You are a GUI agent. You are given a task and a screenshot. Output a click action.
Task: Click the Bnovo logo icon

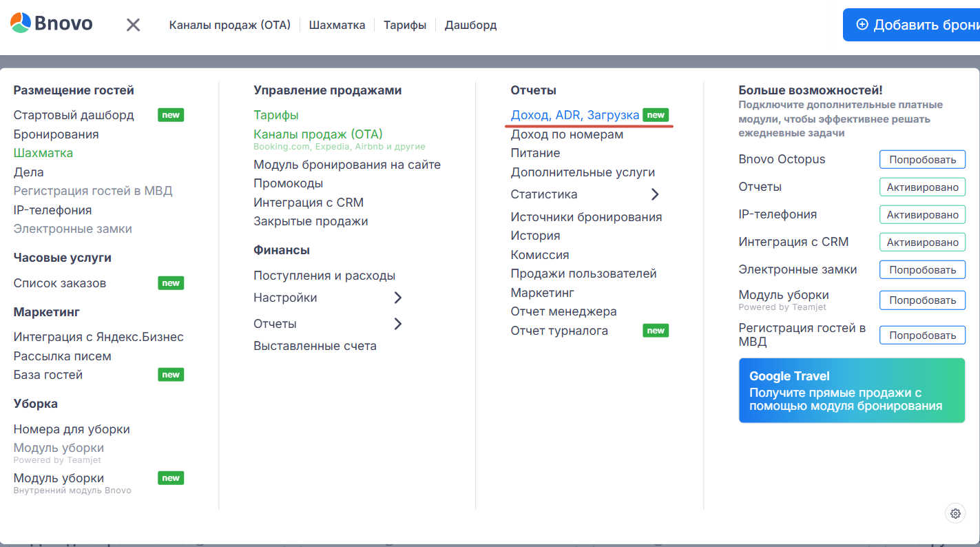[x=20, y=23]
